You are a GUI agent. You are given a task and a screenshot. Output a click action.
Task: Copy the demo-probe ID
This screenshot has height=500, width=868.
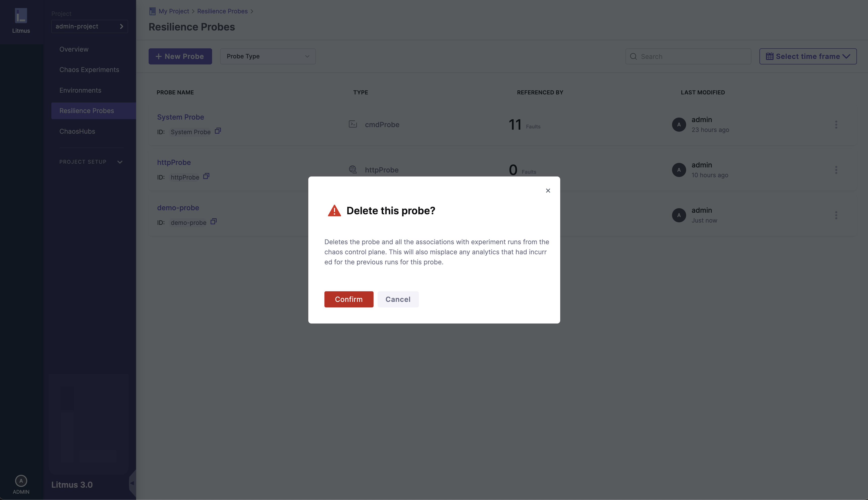click(x=213, y=222)
